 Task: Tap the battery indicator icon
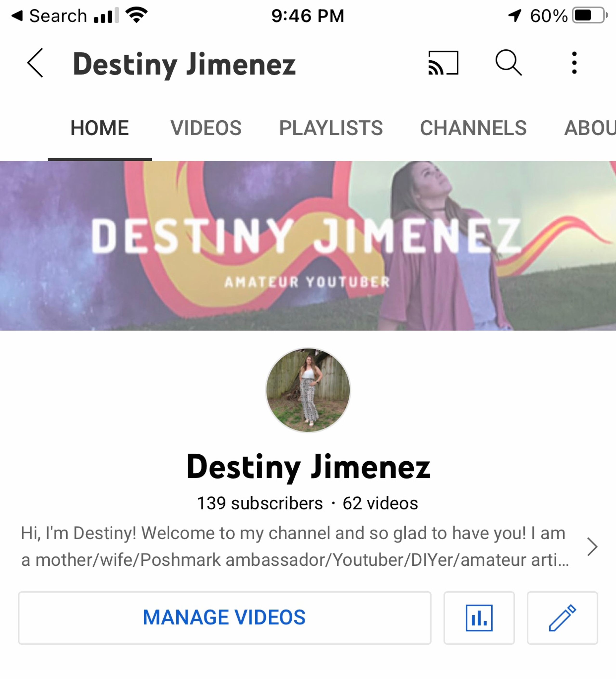[590, 15]
